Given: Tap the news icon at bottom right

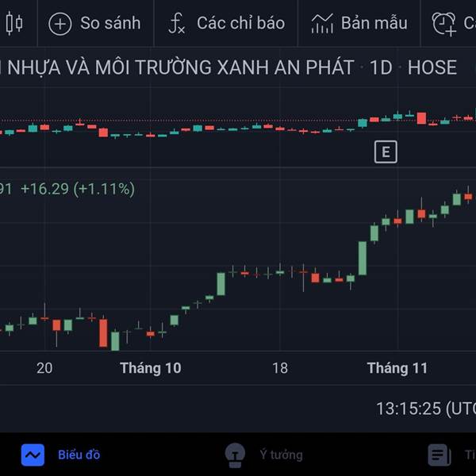Looking at the screenshot, I should [x=439, y=455].
